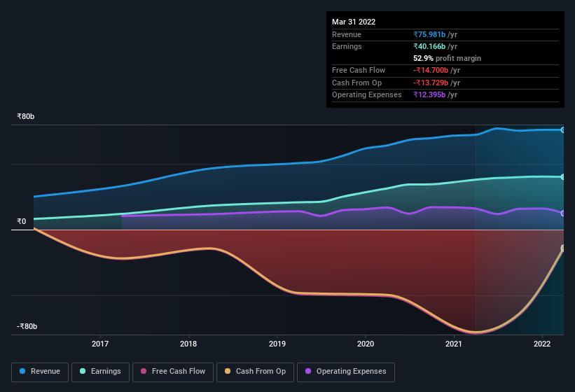Click the Operating Expenses label in tooltip
This screenshot has width=575, height=392.
pyautogui.click(x=367, y=95)
